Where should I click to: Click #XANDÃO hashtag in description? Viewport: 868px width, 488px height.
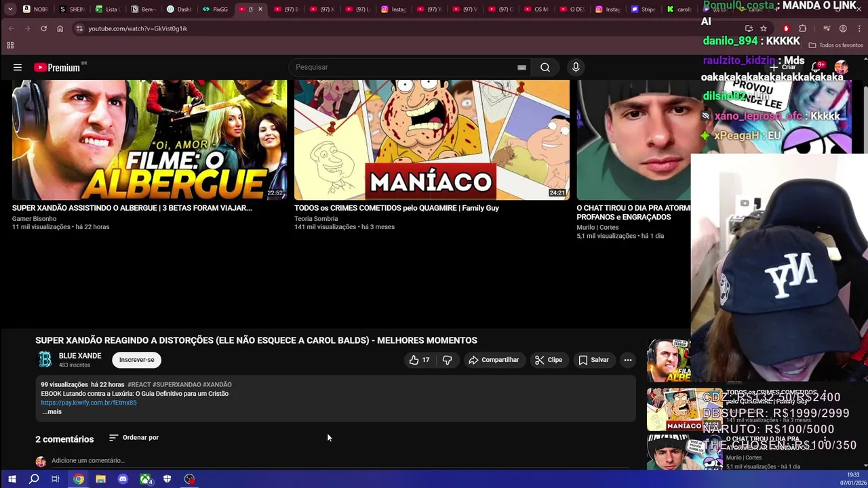[217, 385]
